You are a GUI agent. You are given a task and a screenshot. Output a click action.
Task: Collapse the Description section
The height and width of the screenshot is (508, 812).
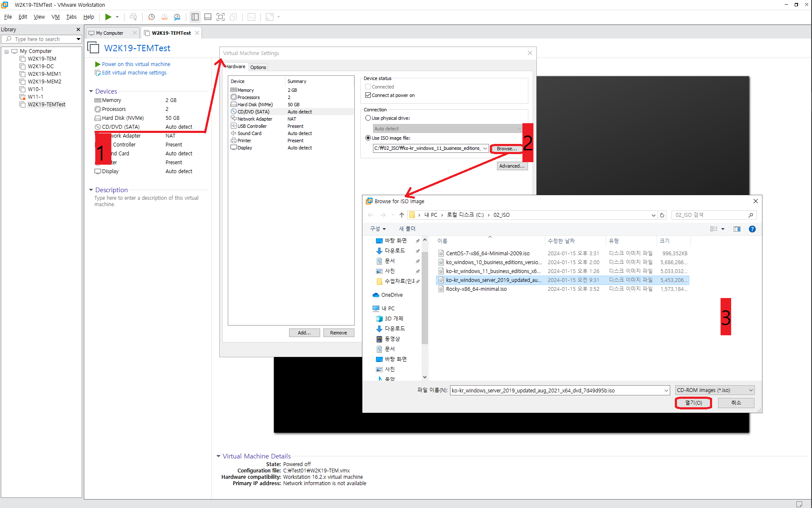tap(91, 190)
